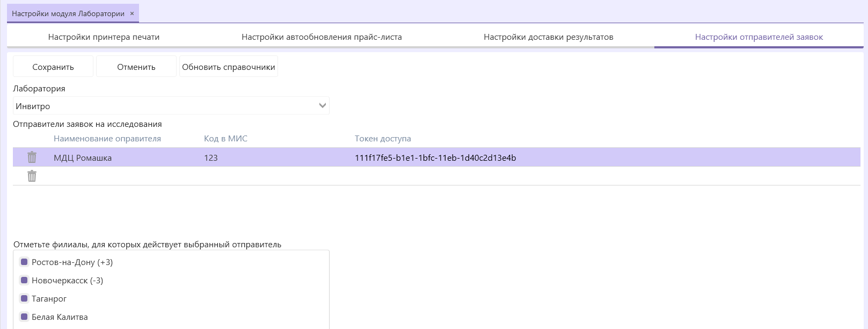Select the МДЦ Ромашка name cell
The height and width of the screenshot is (329, 868).
pos(83,158)
